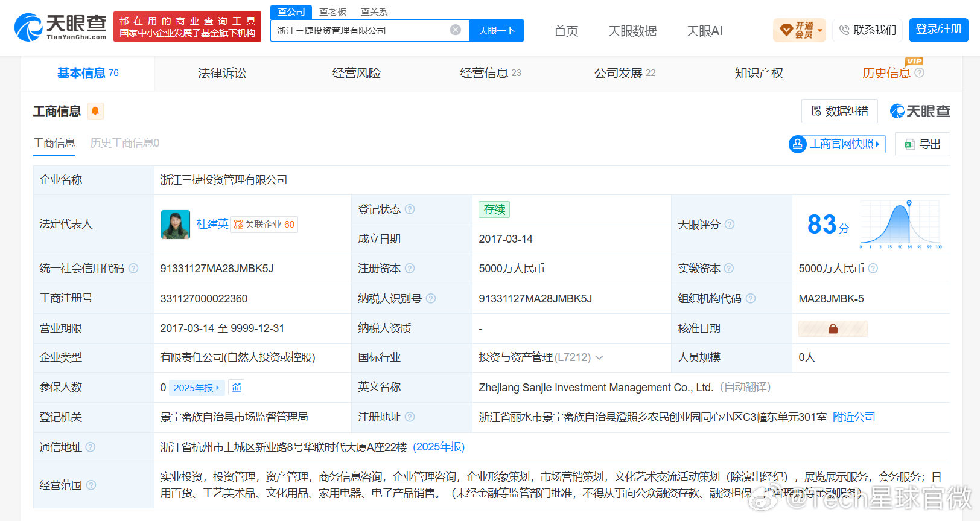Click help icon next to 天眼评分
980x521 pixels.
tap(730, 224)
